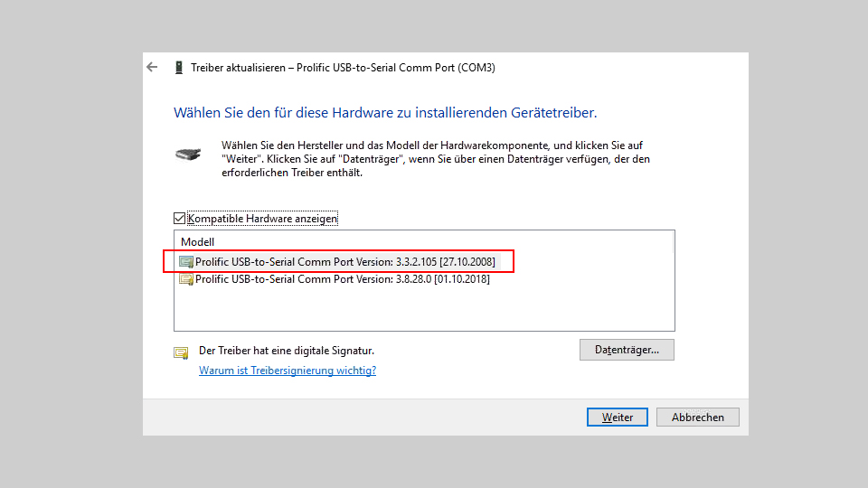868x488 pixels.
Task: Click the 'Wählen Sie den für diese Hardware' heading
Action: coord(385,113)
